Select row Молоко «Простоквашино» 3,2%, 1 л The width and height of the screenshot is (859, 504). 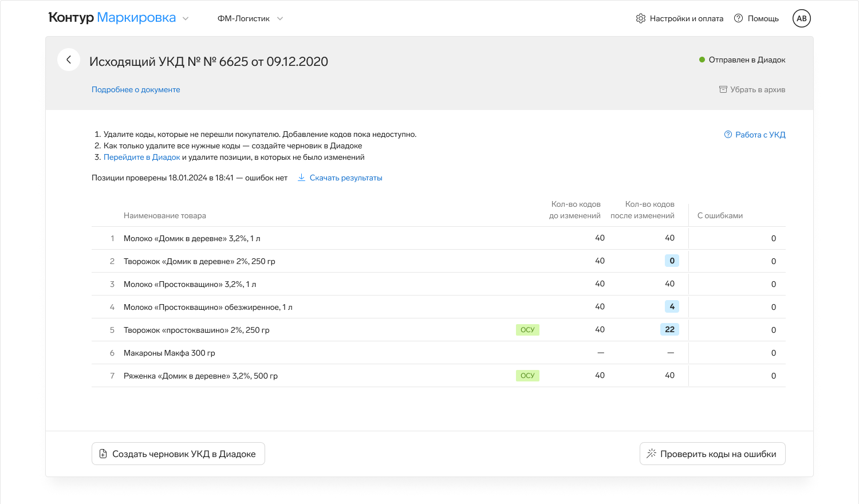tap(438, 284)
